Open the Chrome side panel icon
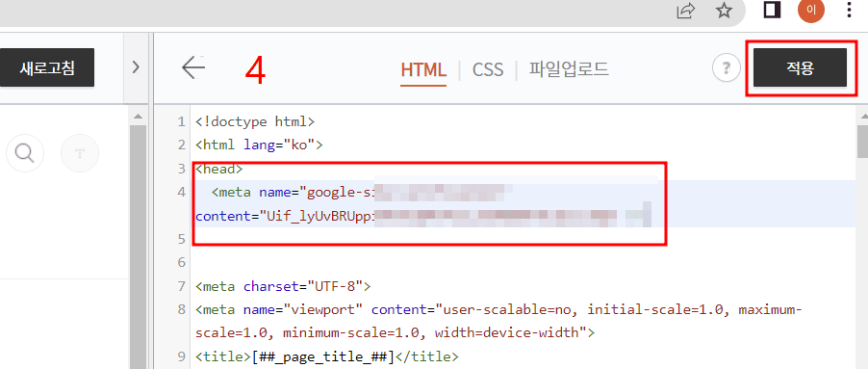 [772, 10]
